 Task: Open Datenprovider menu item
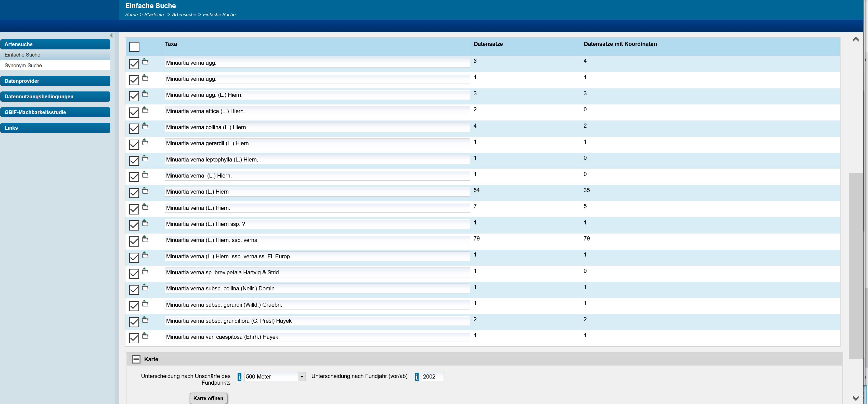pyautogui.click(x=55, y=81)
